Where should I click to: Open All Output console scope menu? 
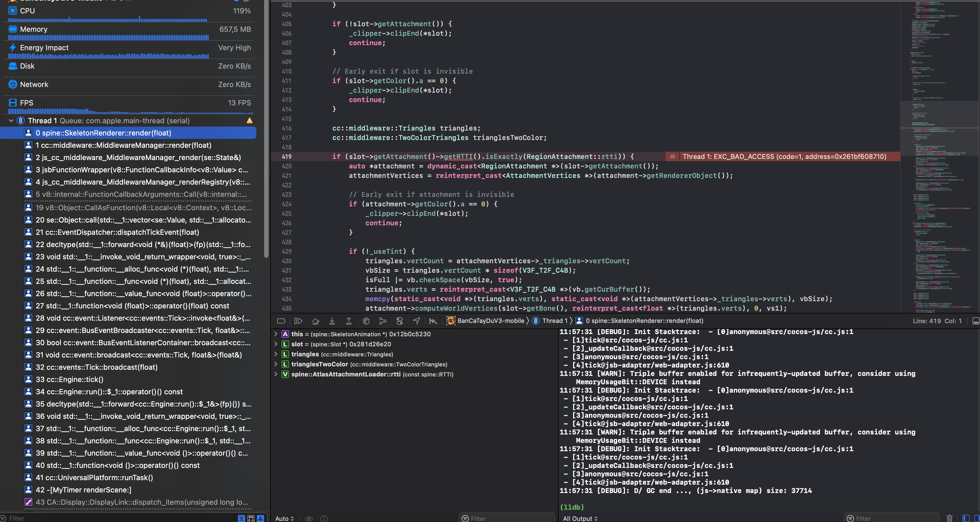[x=580, y=518]
